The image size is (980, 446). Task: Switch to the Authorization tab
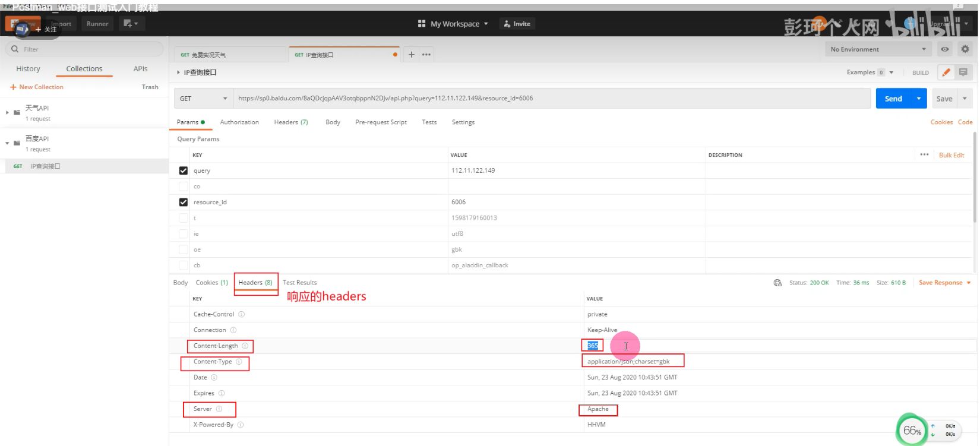pyautogui.click(x=239, y=122)
